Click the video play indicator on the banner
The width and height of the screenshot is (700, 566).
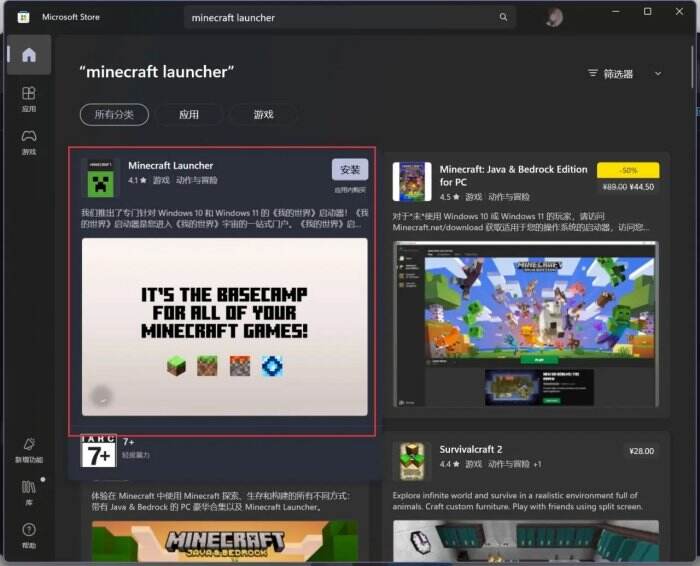point(102,396)
